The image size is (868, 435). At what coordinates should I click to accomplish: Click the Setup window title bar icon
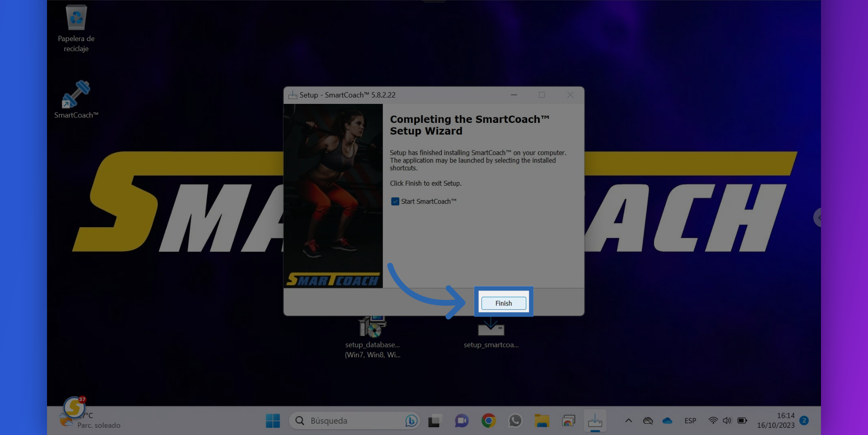tap(293, 95)
